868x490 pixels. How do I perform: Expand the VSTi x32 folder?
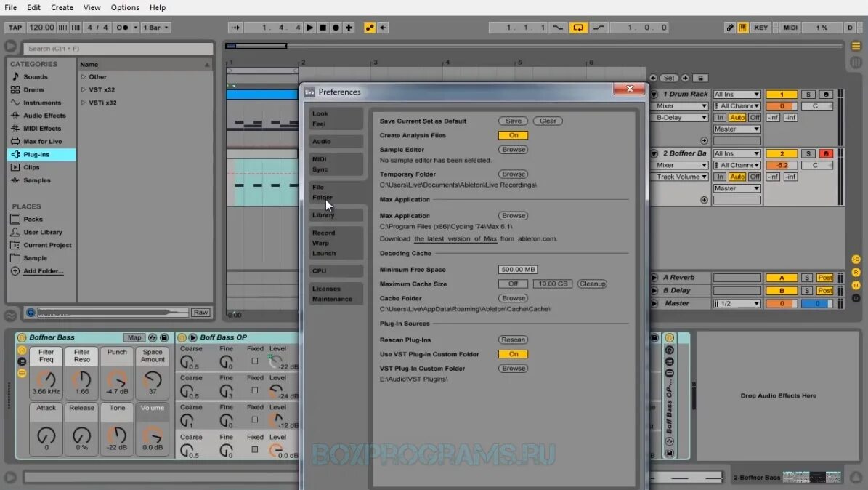(x=84, y=103)
